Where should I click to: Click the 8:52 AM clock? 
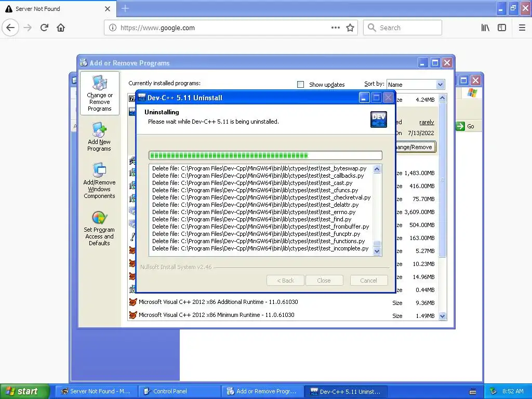tap(513, 391)
